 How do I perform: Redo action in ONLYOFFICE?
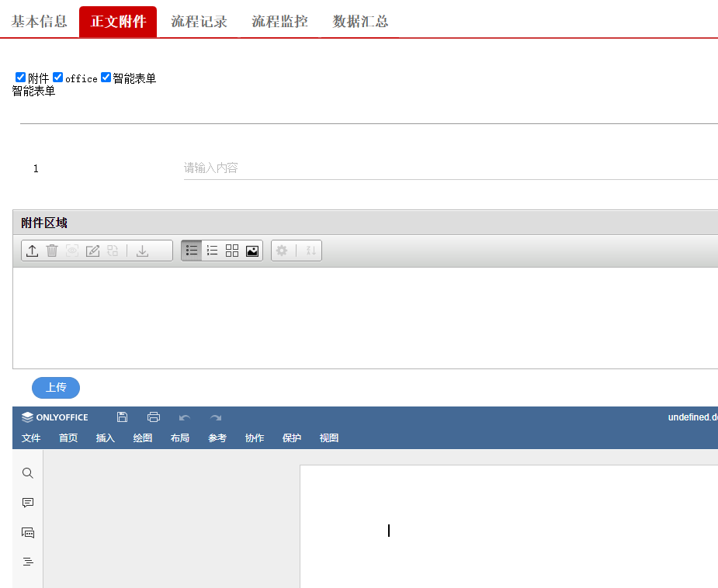click(x=216, y=418)
